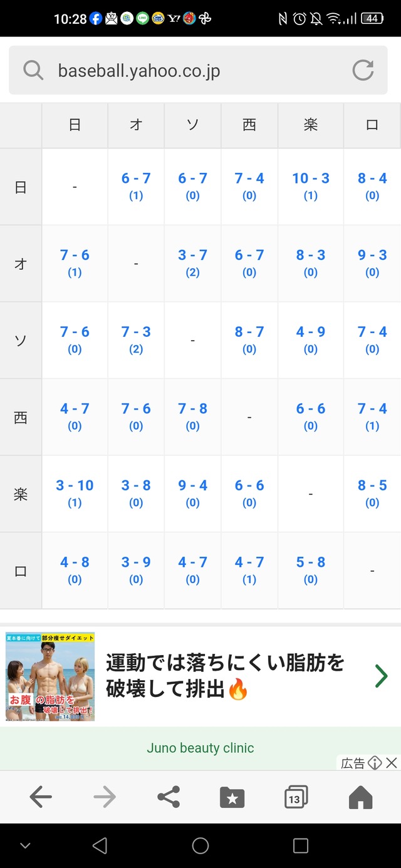Screen dimensions: 401x868
Task: Open the 9 - 4 score link
Action: click(x=192, y=485)
